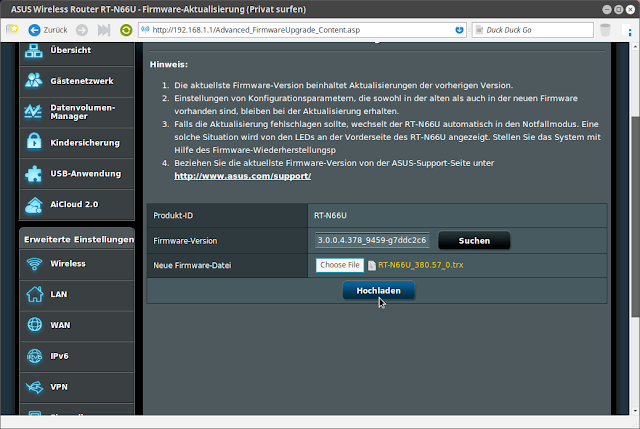Screen dimensions: 640x429
Task: Open the asus.com/support link
Action: coord(242,176)
